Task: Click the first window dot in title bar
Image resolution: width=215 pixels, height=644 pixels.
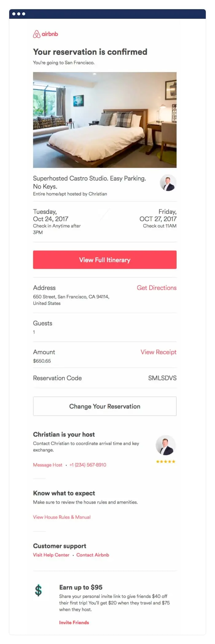Action: tap(14, 14)
